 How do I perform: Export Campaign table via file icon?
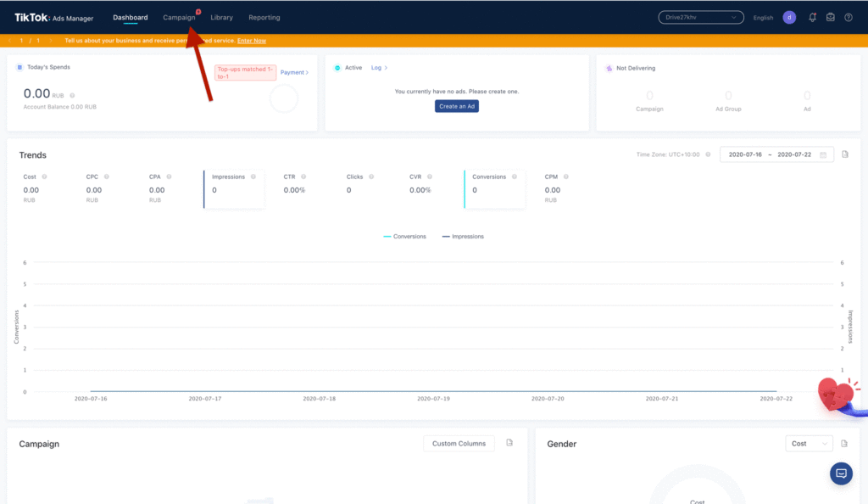click(509, 443)
